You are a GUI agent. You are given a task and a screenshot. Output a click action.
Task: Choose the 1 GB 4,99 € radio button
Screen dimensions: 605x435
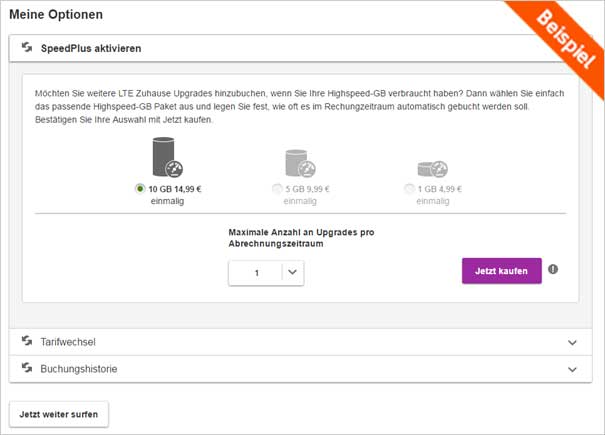click(410, 188)
